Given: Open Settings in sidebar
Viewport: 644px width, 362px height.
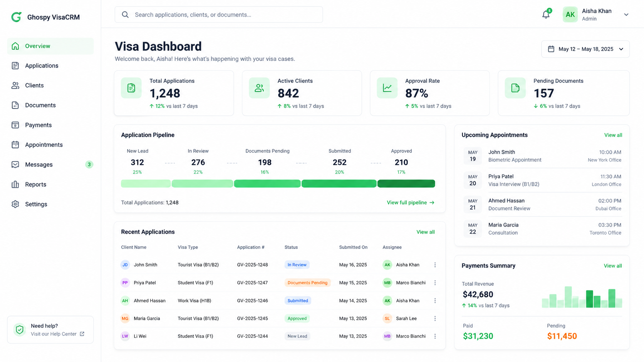Looking at the screenshot, I should pyautogui.click(x=50, y=204).
